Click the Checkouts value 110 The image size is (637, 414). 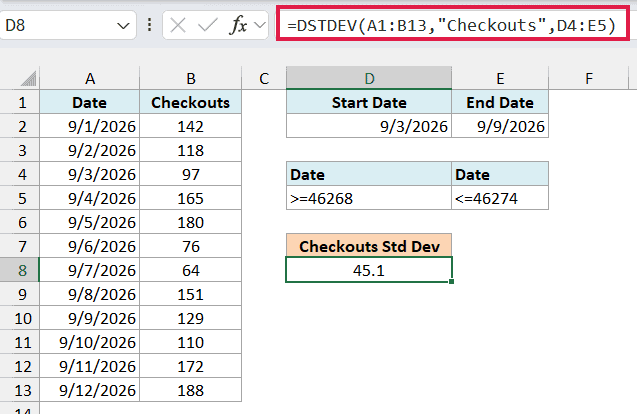point(191,342)
